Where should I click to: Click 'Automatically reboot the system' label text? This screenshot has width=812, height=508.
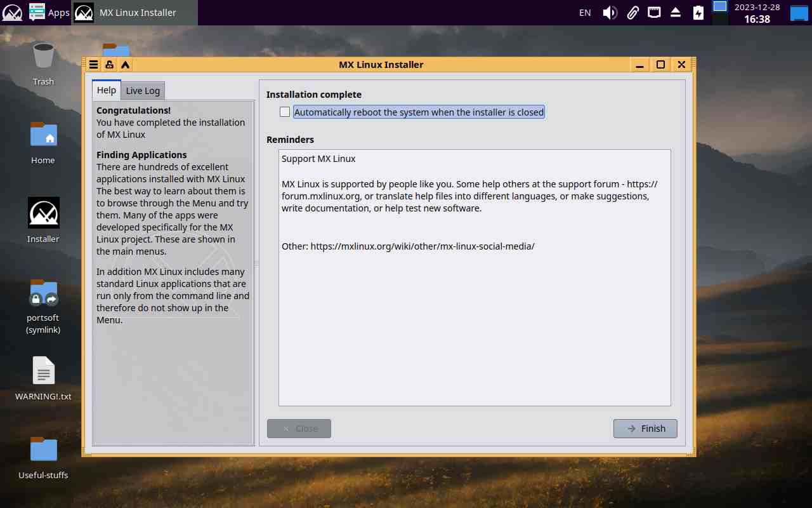(x=419, y=112)
